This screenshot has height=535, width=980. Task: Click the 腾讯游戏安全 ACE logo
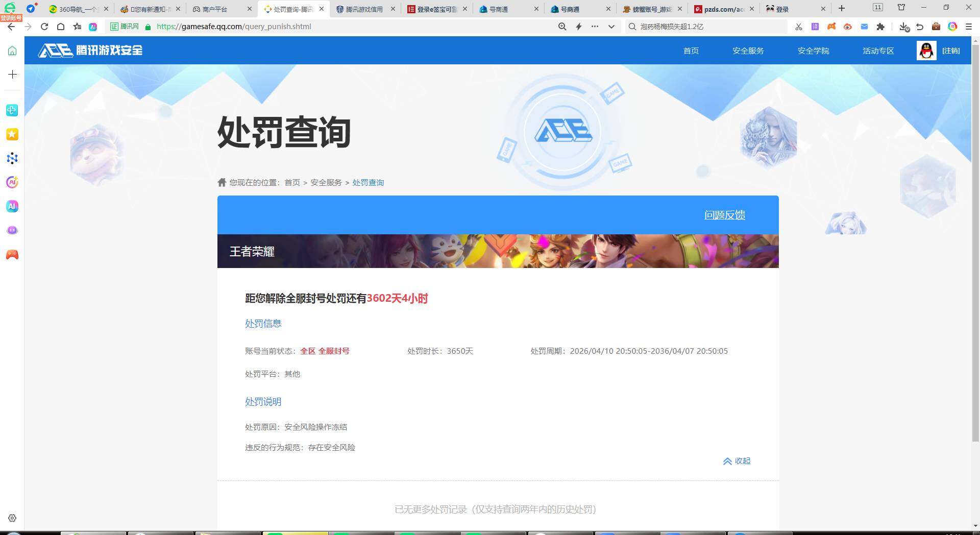(90, 50)
